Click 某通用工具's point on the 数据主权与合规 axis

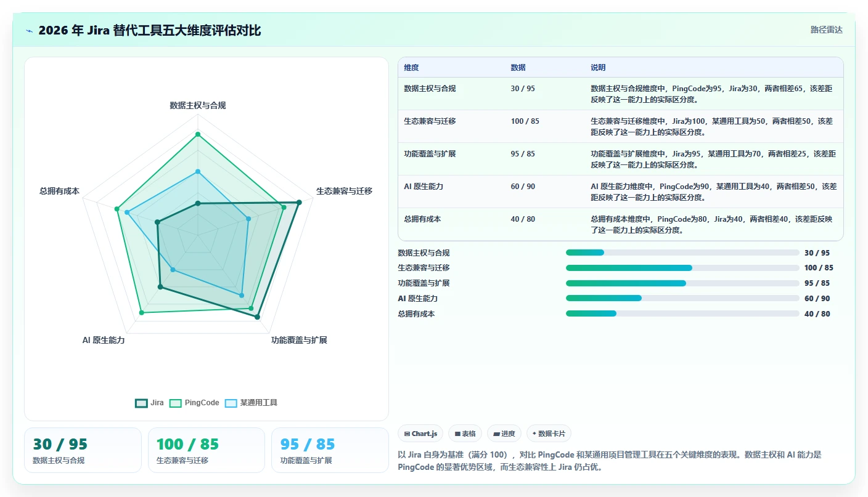pyautogui.click(x=198, y=172)
